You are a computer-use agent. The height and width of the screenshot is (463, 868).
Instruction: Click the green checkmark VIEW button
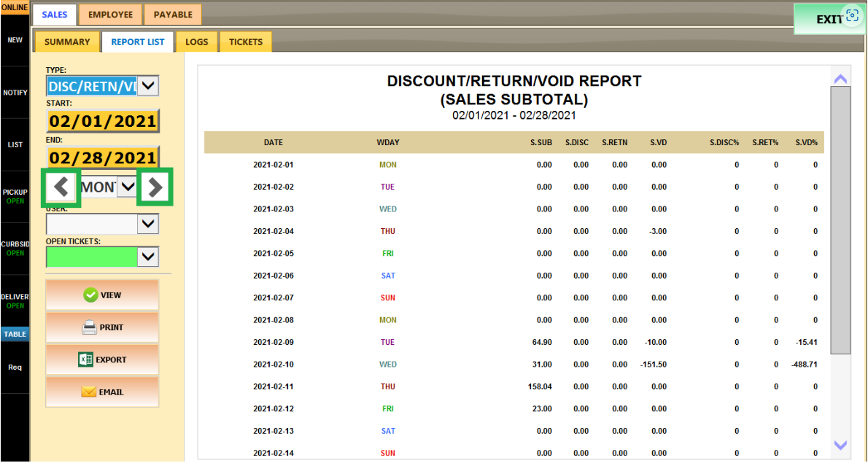[102, 295]
